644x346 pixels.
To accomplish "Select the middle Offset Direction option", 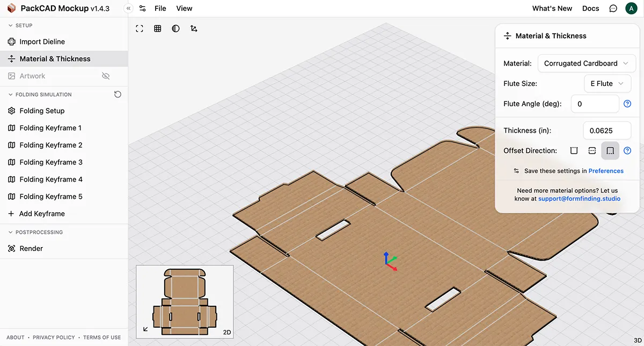I will click(x=592, y=151).
